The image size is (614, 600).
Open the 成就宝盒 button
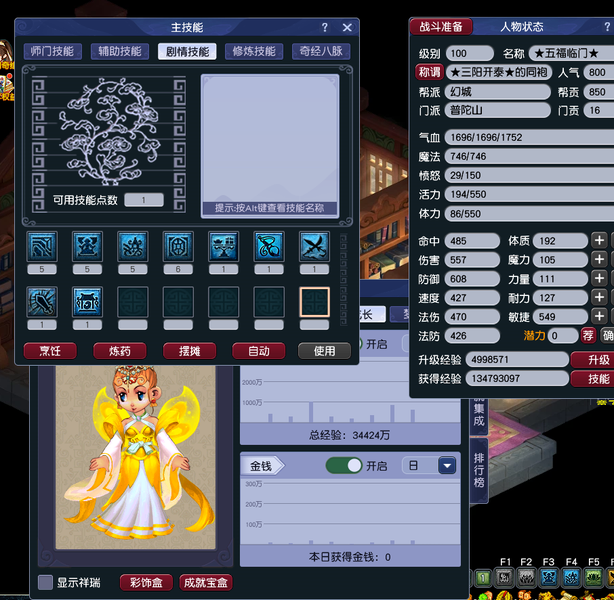click(206, 582)
